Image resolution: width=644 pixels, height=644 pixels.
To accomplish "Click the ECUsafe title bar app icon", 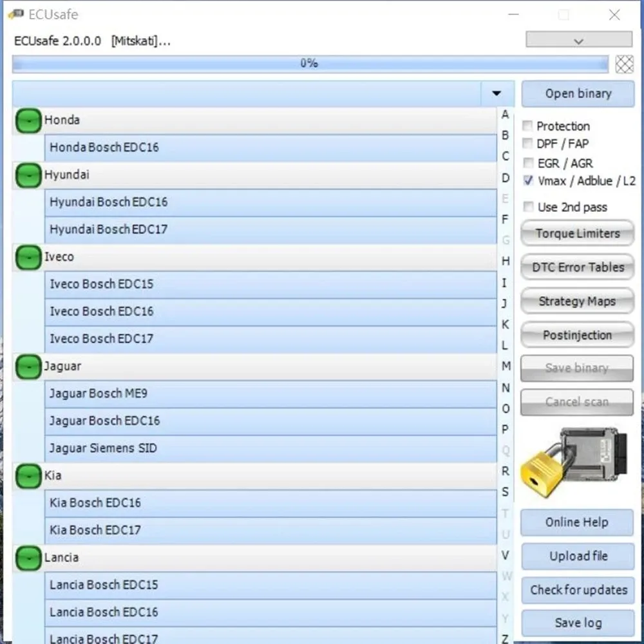I will [x=16, y=15].
